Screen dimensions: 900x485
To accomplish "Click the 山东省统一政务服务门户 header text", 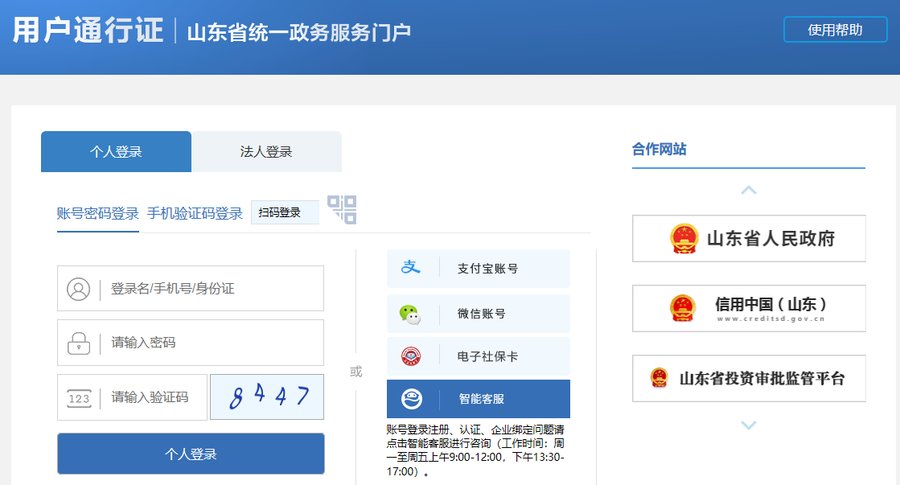I will click(299, 32).
